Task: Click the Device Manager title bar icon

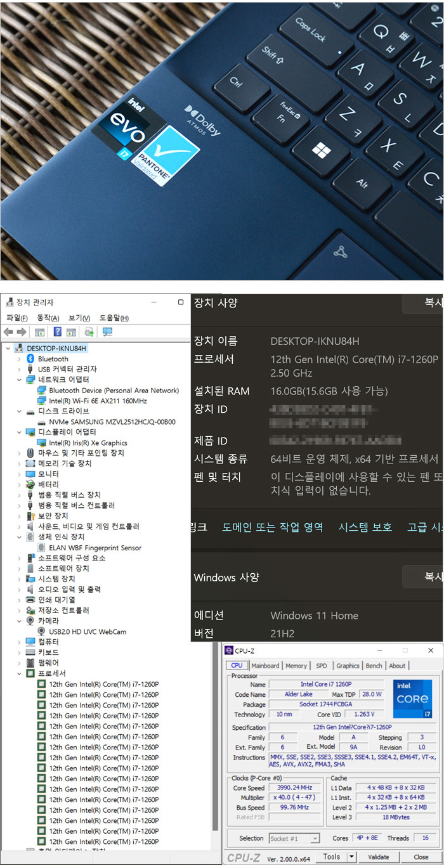Action: click(9, 302)
